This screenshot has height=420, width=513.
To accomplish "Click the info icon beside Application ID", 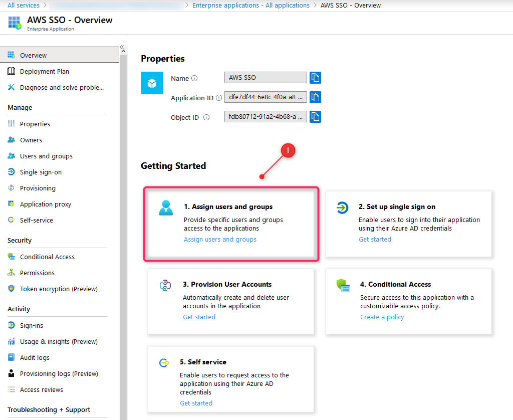I will (x=219, y=98).
